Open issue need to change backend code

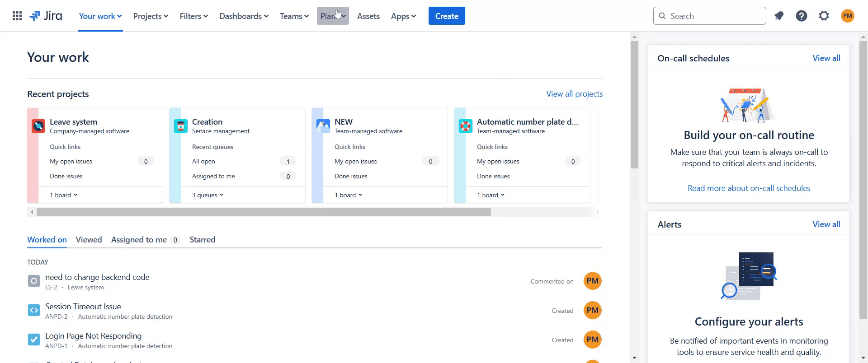tap(97, 277)
